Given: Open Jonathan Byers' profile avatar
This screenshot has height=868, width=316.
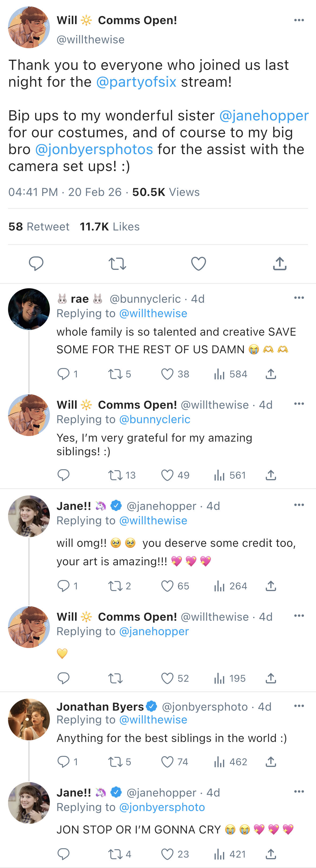Looking at the screenshot, I should point(29,719).
